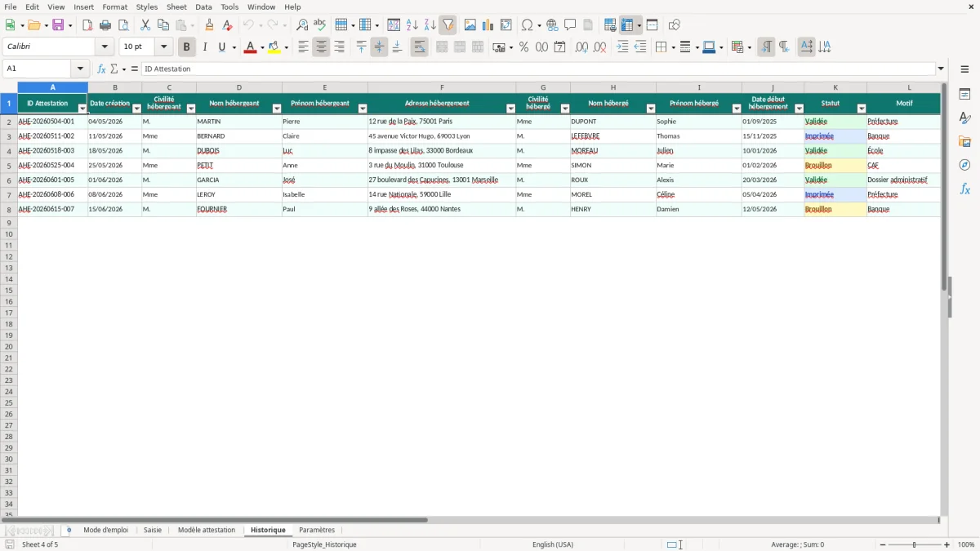Screen dimensions: 980x551
Task: Click Increase Indent icon
Action: point(623,47)
